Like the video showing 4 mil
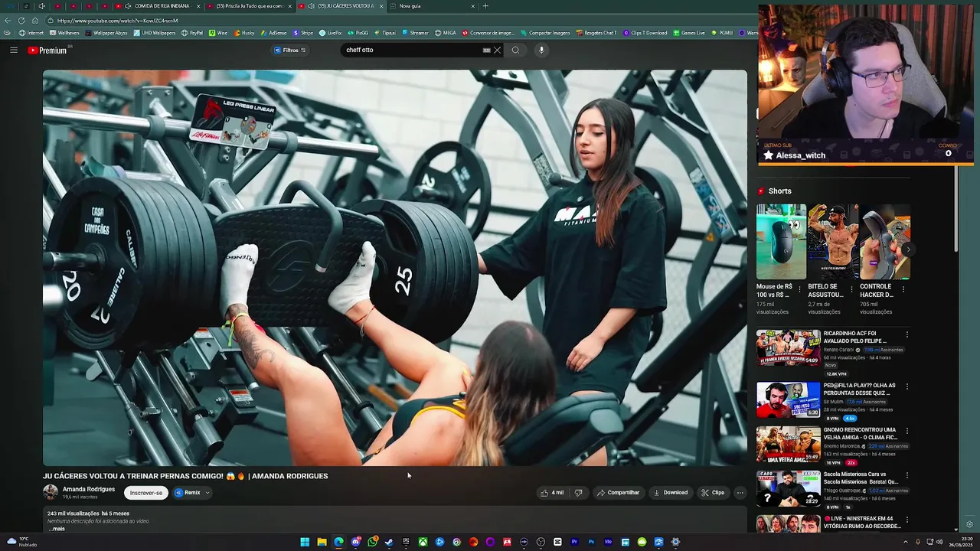Image resolution: width=980 pixels, height=551 pixels. (x=552, y=493)
